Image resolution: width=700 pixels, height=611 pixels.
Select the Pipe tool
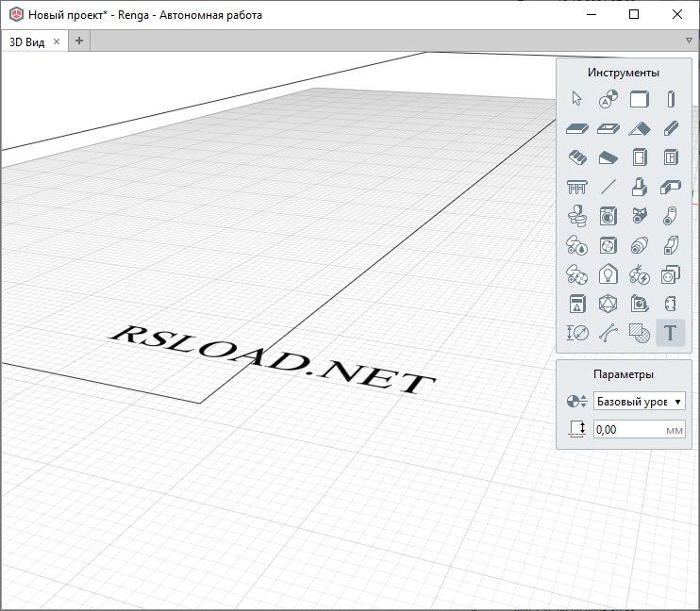point(670,216)
